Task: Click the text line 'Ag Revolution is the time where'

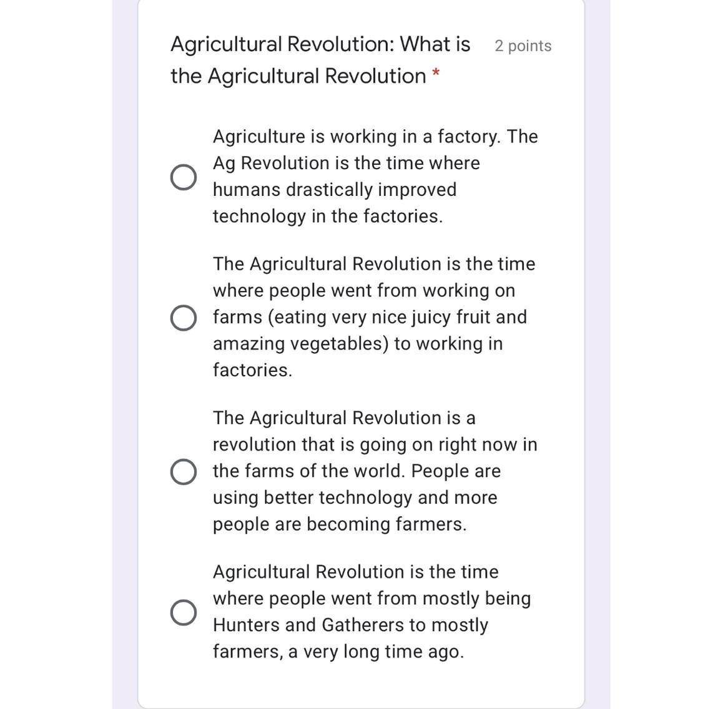Action: (347, 164)
